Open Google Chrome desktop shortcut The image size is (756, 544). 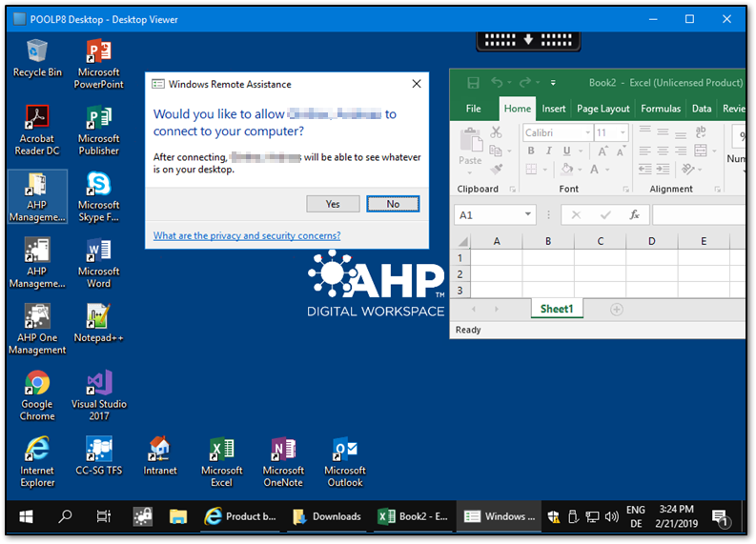click(x=37, y=396)
